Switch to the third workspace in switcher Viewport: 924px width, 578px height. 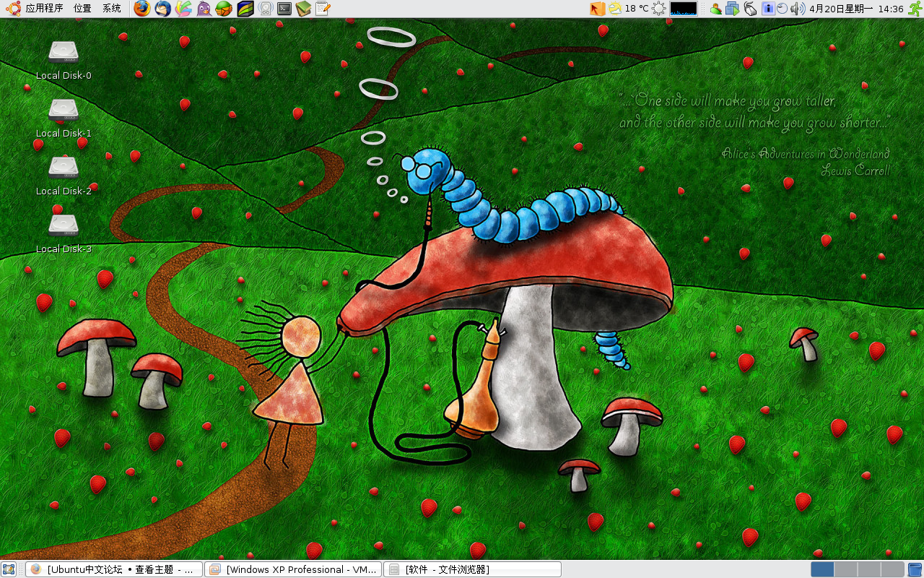coord(869,569)
